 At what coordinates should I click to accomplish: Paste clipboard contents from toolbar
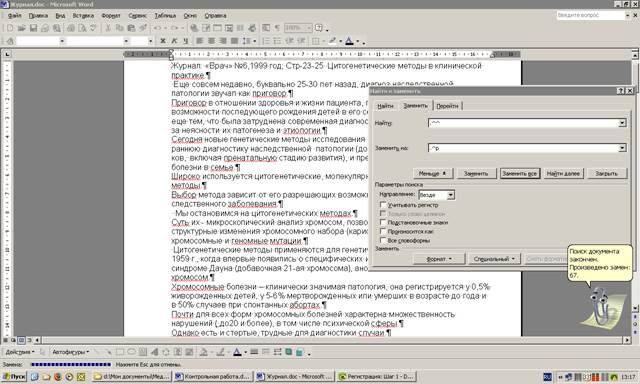tap(131, 28)
